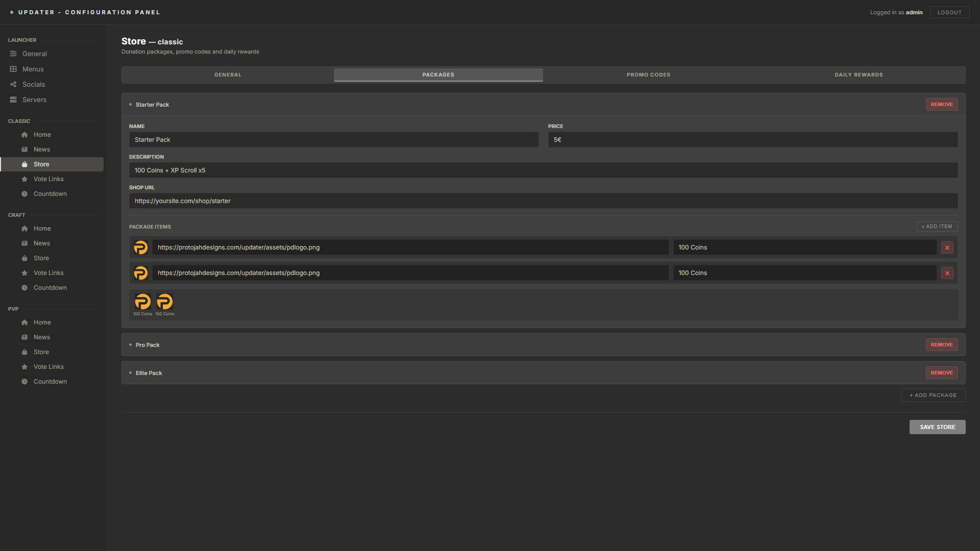
Task: Click the Craft Store bag icon
Action: (24, 258)
